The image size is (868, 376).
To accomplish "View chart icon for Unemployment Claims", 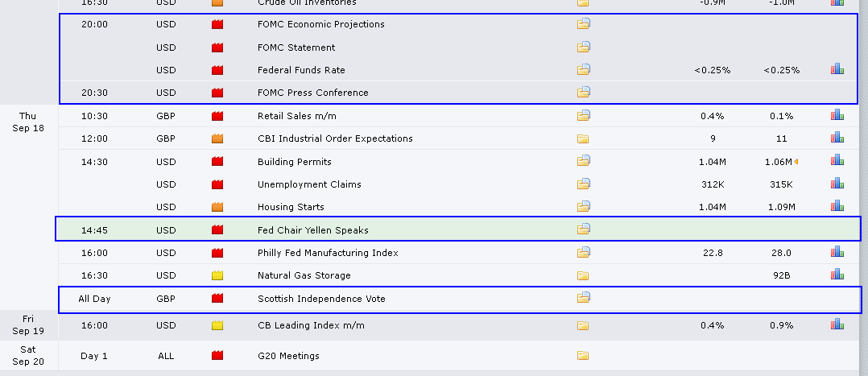I will 837,184.
